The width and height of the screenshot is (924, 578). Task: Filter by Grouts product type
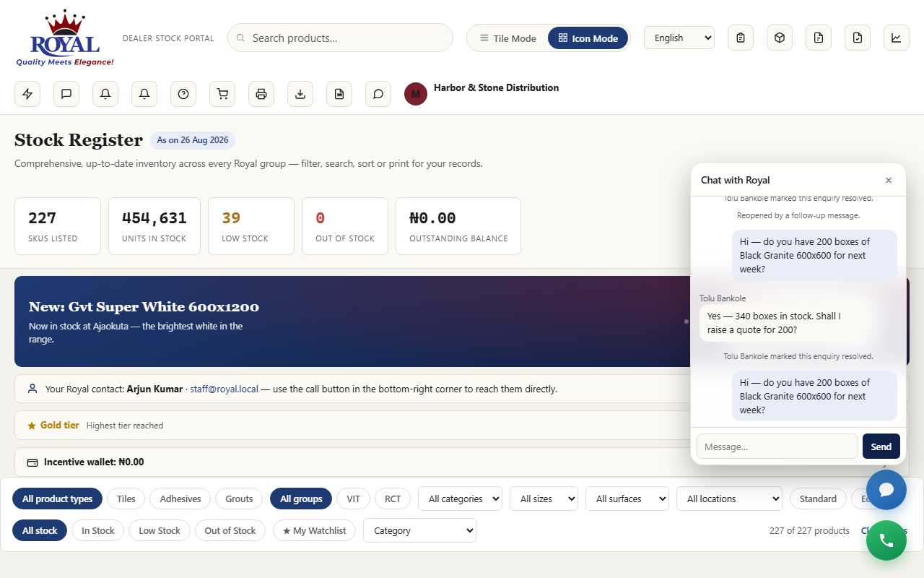239,499
